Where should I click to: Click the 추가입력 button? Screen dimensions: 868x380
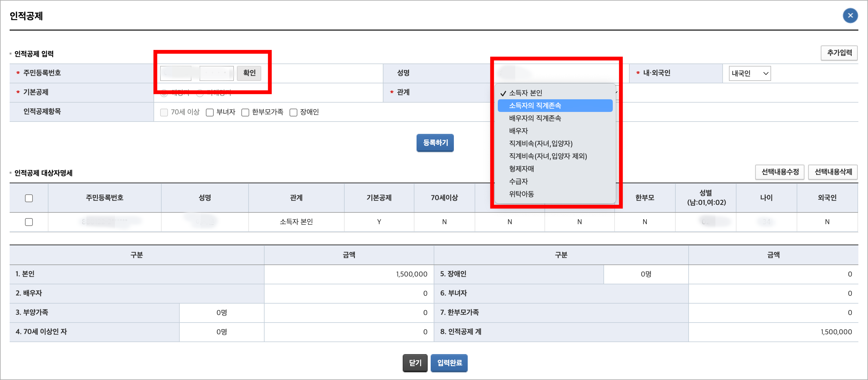pyautogui.click(x=839, y=53)
